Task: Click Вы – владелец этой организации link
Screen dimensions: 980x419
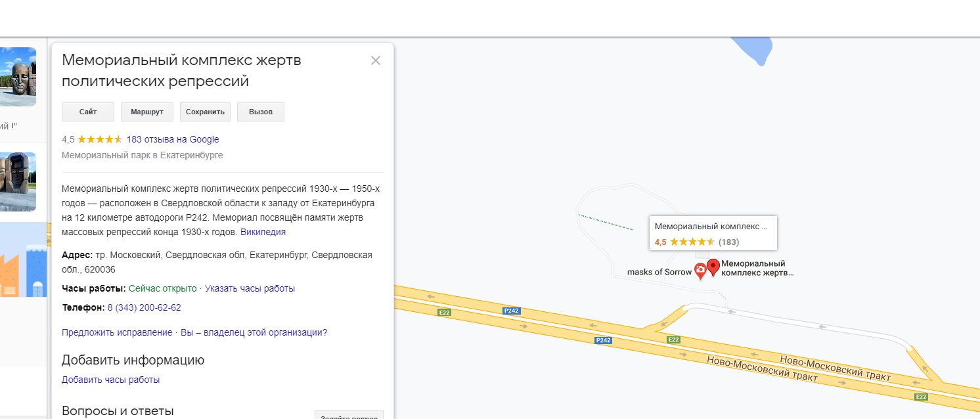Action: click(x=254, y=332)
